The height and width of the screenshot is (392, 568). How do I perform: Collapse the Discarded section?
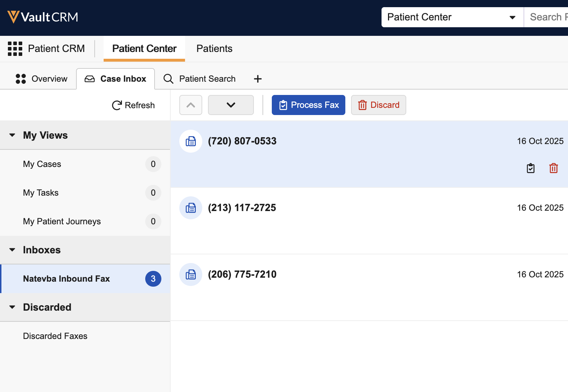[13, 307]
